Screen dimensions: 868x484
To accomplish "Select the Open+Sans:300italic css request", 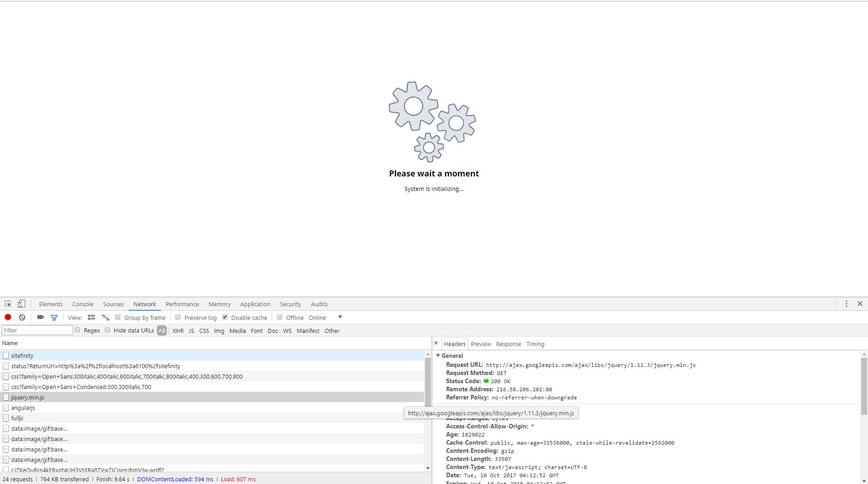I will (212, 376).
